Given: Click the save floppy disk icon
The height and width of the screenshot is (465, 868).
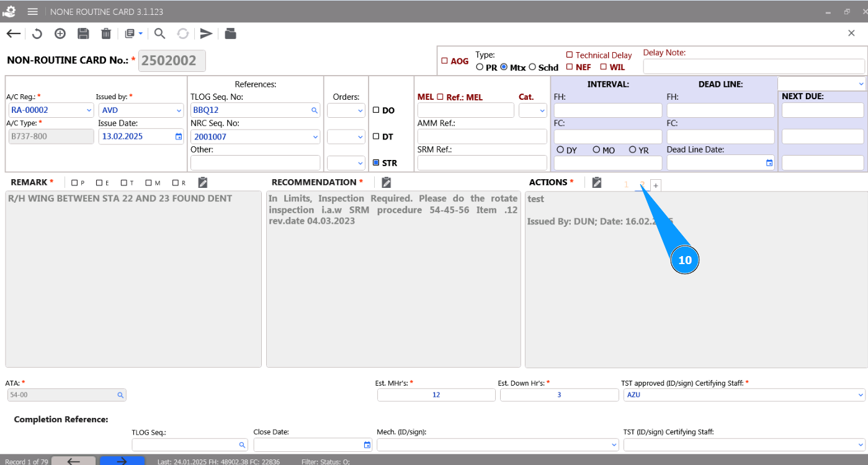Looking at the screenshot, I should click(83, 33).
